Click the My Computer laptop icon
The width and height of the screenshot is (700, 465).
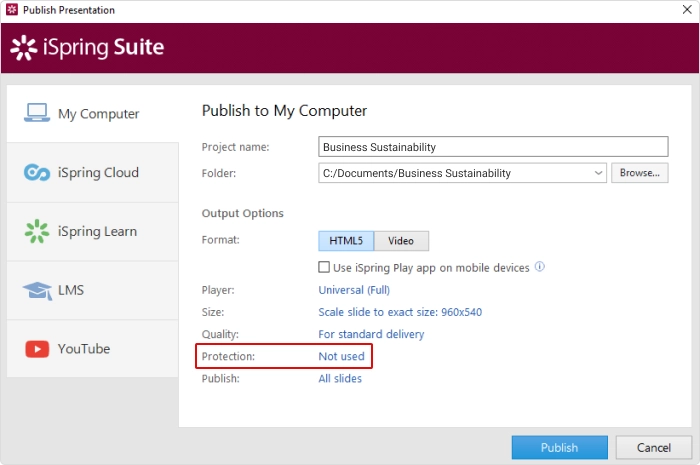(x=37, y=112)
